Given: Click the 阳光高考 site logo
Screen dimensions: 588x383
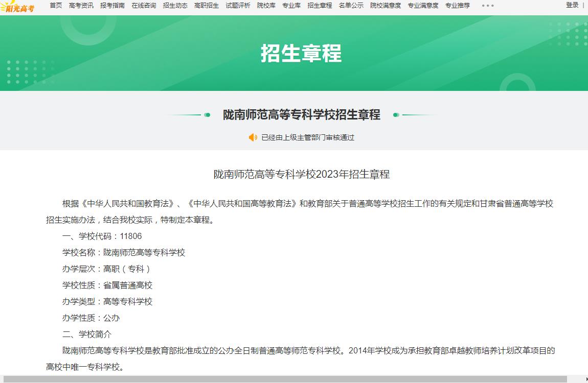Looking at the screenshot, I should [17, 7].
